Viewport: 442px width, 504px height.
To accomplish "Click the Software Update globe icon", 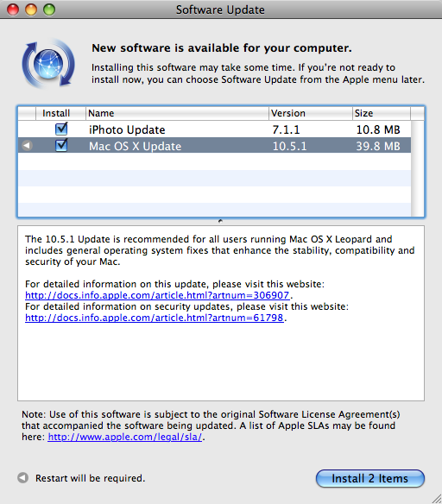I will click(x=48, y=64).
